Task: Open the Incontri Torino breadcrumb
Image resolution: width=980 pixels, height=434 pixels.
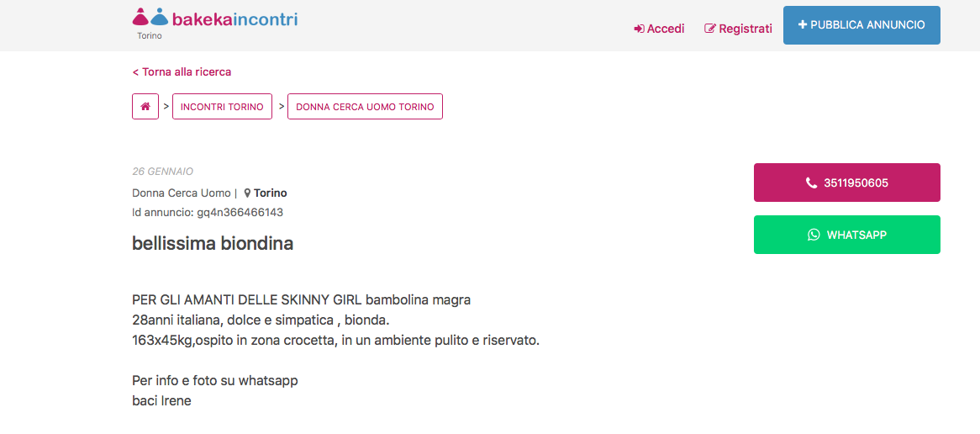Action: 222,107
